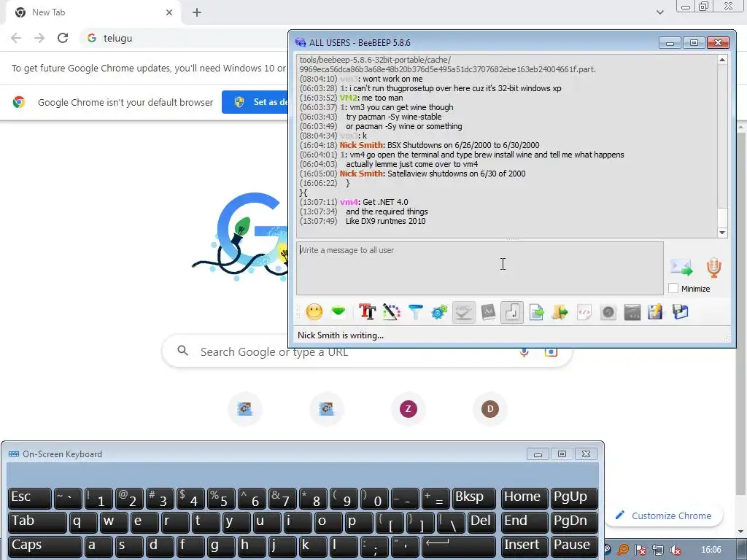Click the chat history scrollbar down arrow
Screen dimensions: 747x560
click(x=722, y=233)
